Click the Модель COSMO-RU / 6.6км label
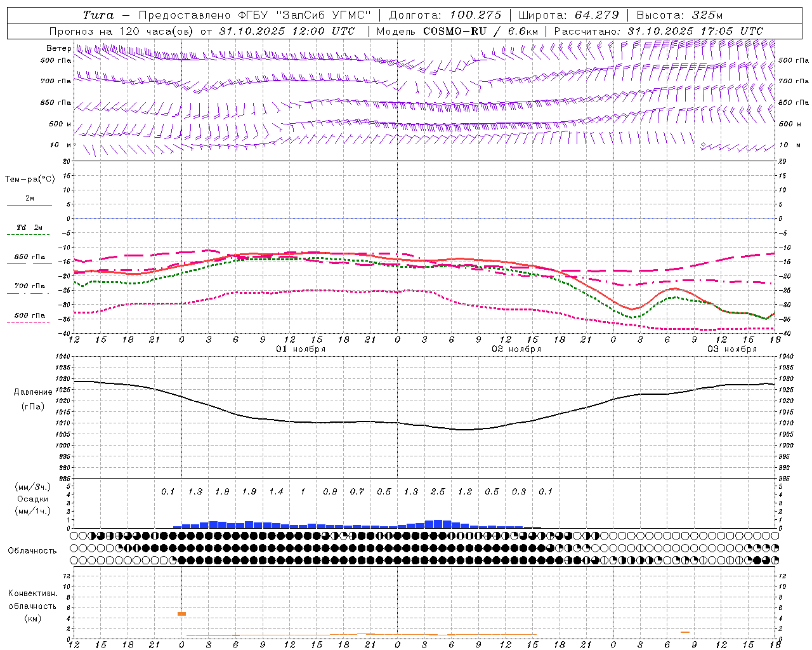The width and height of the screenshot is (812, 650). point(457,31)
